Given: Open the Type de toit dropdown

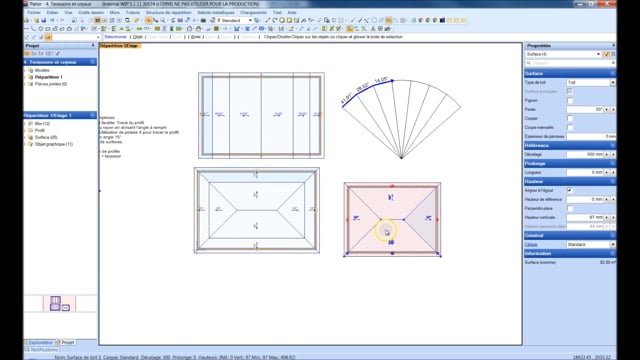Looking at the screenshot, I should click(x=613, y=82).
